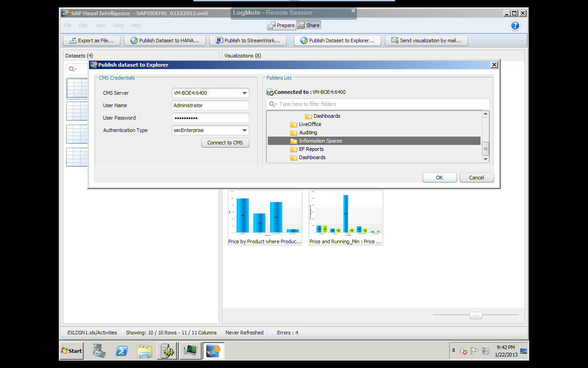Select the Auditing folder
Screen dimensions: 588x368
[304, 132]
